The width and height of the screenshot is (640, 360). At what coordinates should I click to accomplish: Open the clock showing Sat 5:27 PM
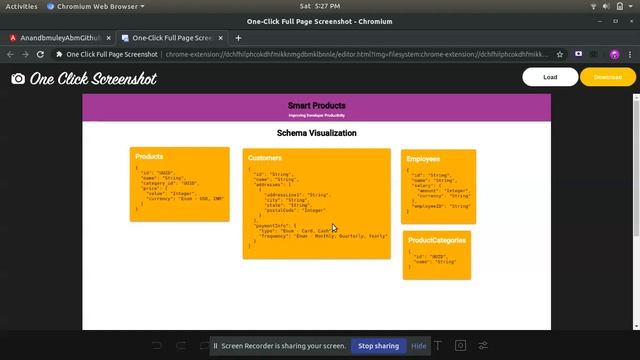320,6
